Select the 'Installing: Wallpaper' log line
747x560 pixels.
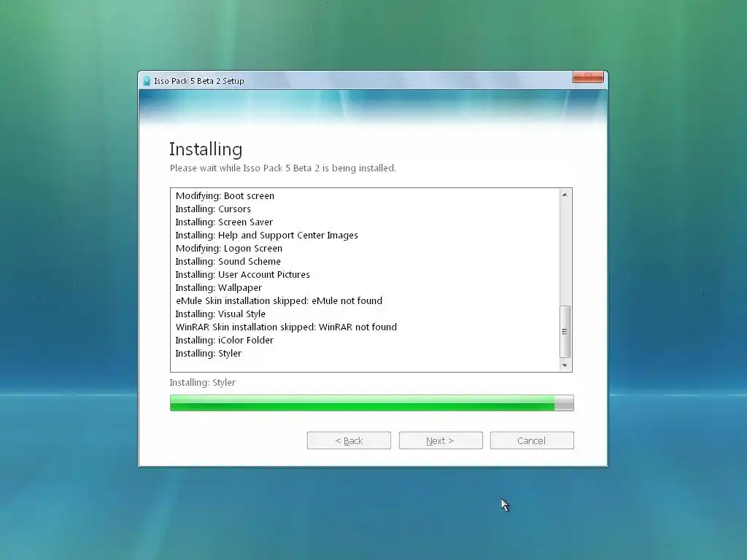click(218, 287)
